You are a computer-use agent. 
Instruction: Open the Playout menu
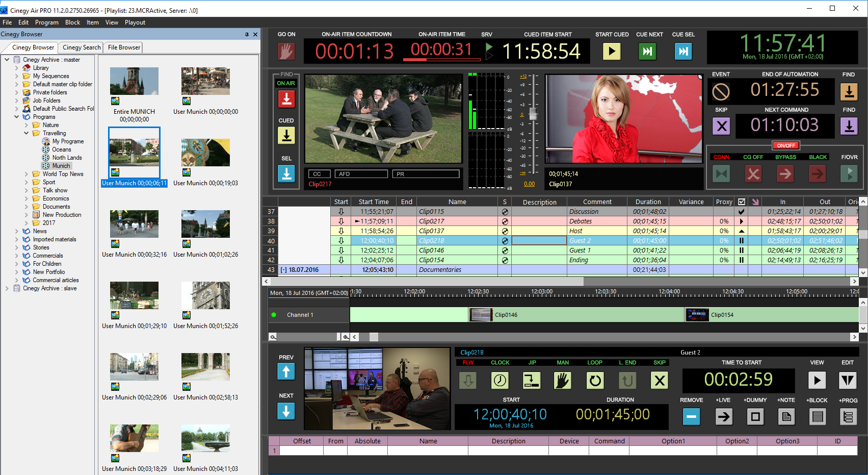pos(135,22)
